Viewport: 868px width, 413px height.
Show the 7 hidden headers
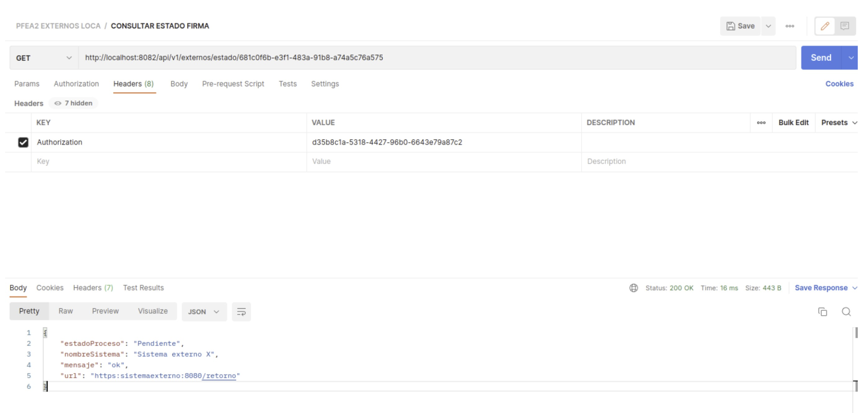[x=74, y=103]
